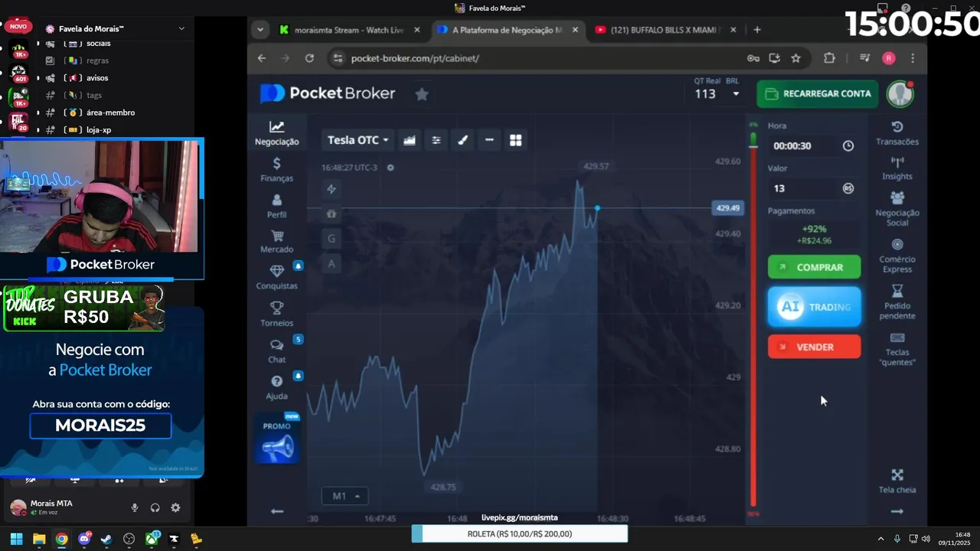This screenshot has width=980, height=551.
Task: Toggle Discord microphone mute
Action: pyautogui.click(x=135, y=507)
